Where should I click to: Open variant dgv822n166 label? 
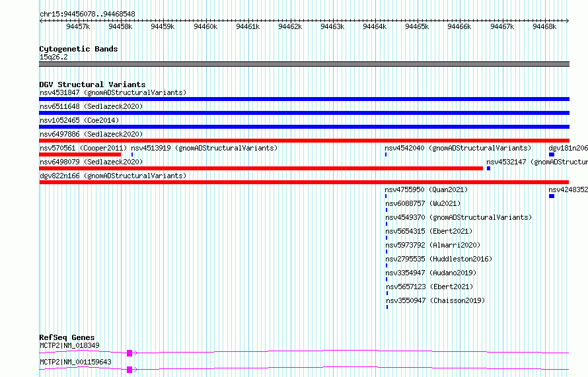[x=113, y=176]
